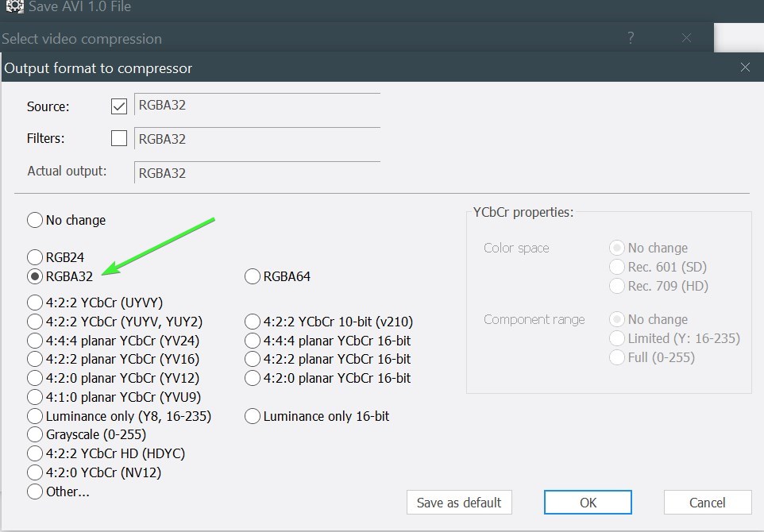Select the No change output format
This screenshot has width=764, height=532.
(35, 220)
